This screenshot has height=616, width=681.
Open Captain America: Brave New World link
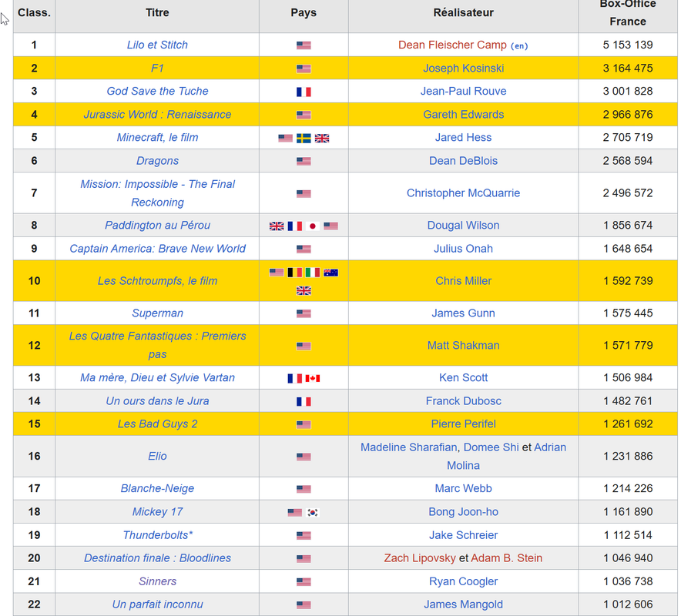pos(157,249)
